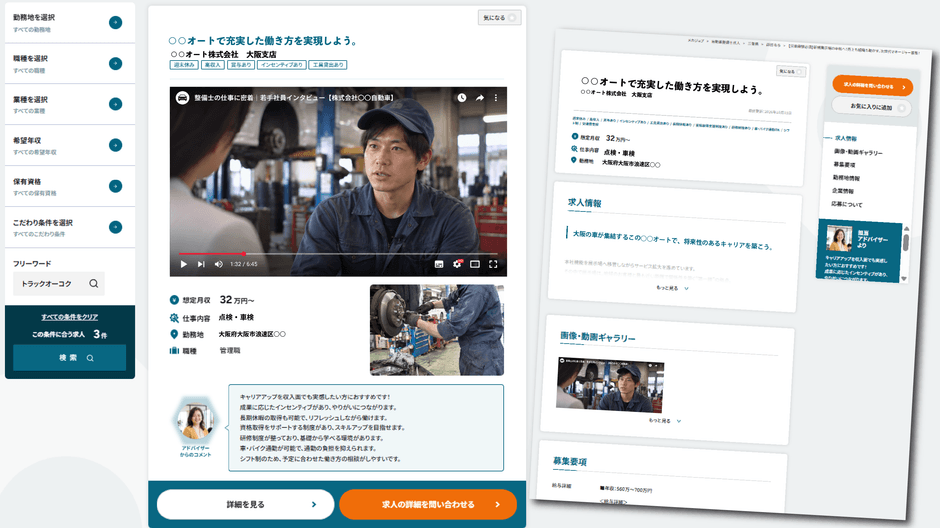Click the watch later clock icon
This screenshot has height=528, width=940.
(462, 98)
